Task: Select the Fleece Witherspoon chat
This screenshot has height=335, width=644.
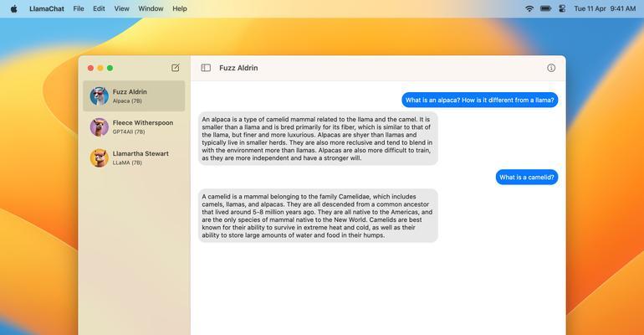Action: [134, 126]
